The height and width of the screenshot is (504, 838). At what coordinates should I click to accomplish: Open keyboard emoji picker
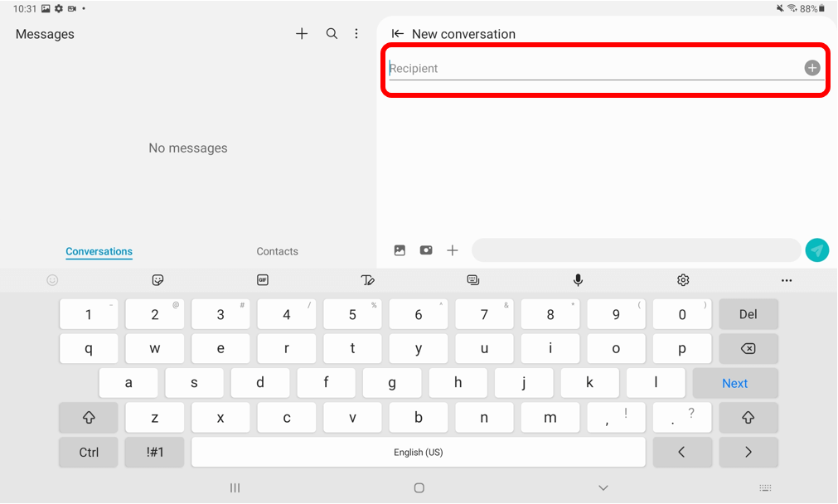(52, 280)
